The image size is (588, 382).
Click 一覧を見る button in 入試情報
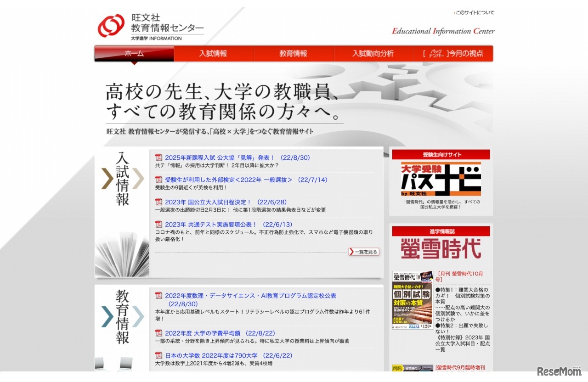(364, 252)
